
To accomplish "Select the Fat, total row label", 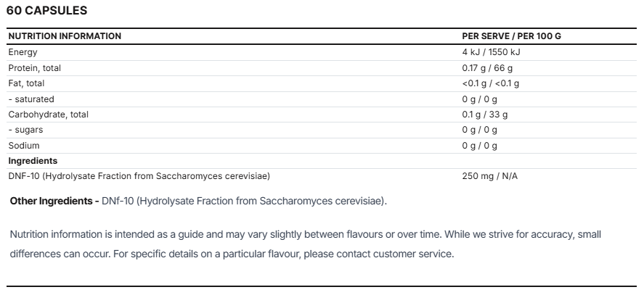I will point(26,83).
